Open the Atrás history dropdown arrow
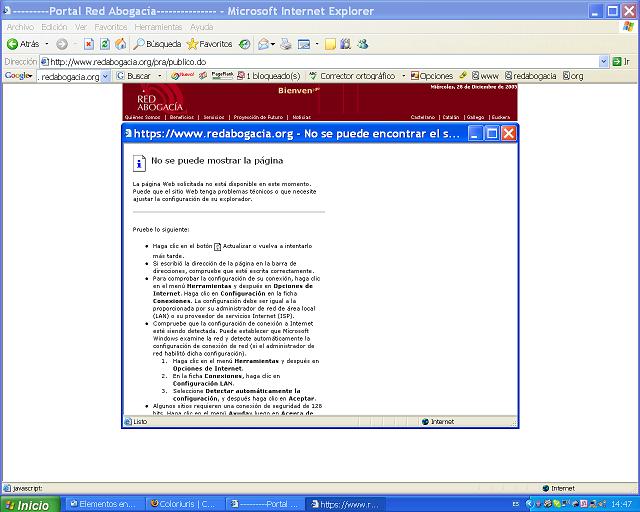 pos(47,44)
